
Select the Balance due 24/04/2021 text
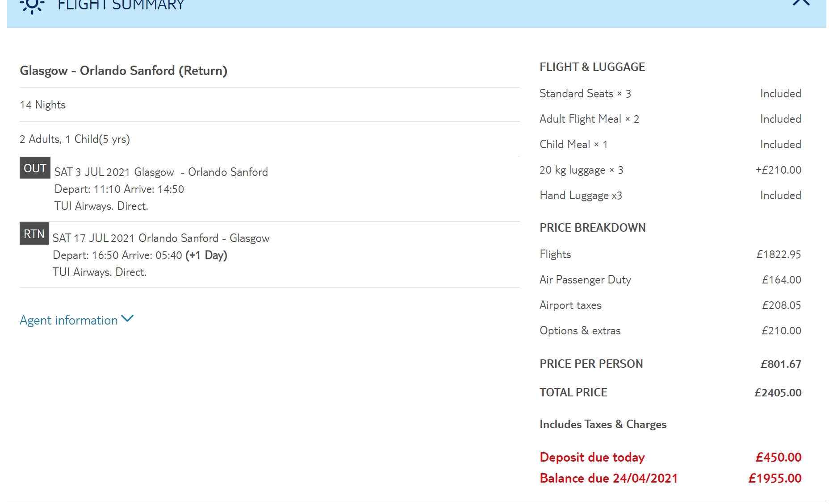[609, 478]
